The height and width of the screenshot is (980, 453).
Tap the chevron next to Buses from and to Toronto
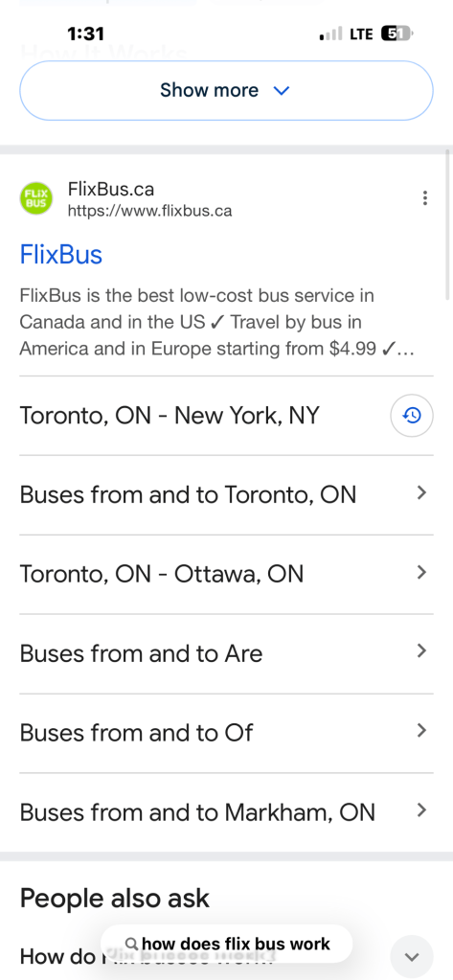coord(421,493)
